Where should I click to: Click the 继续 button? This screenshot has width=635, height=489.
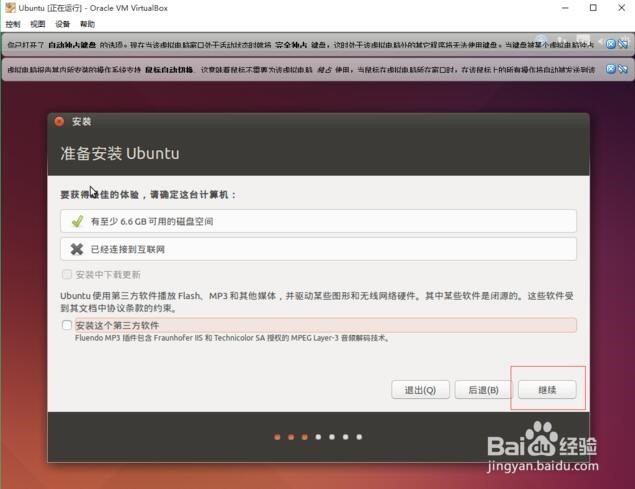[x=547, y=390]
